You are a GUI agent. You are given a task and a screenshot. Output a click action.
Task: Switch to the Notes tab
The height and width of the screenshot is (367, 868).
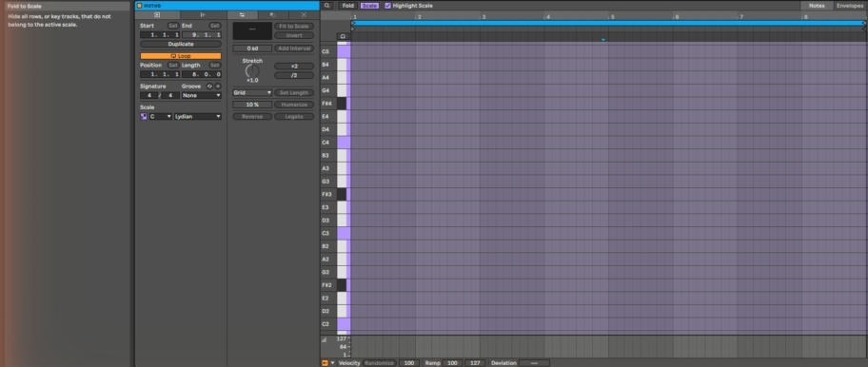coord(817,6)
